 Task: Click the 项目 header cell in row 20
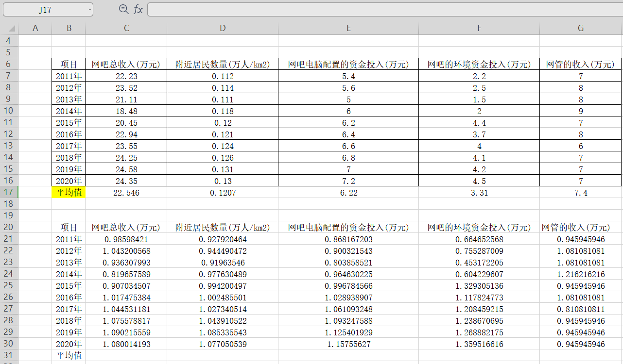[x=69, y=227]
